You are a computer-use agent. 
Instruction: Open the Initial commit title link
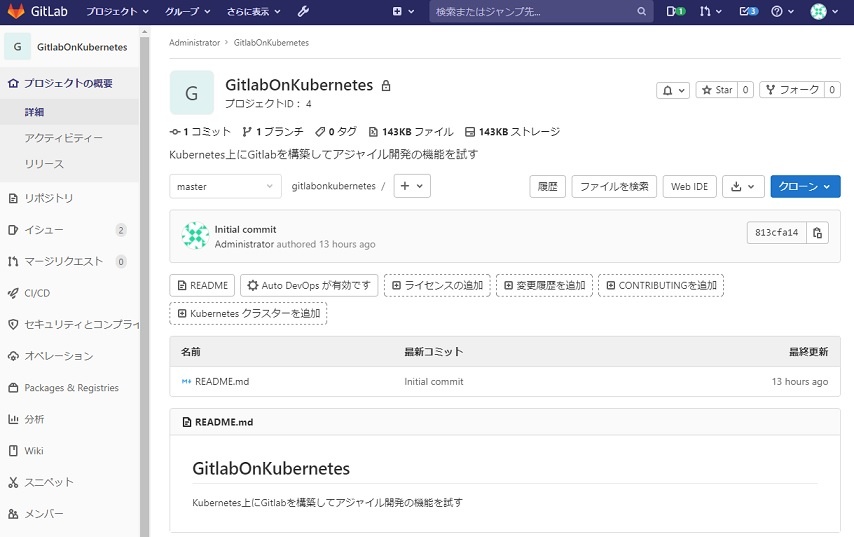245,230
